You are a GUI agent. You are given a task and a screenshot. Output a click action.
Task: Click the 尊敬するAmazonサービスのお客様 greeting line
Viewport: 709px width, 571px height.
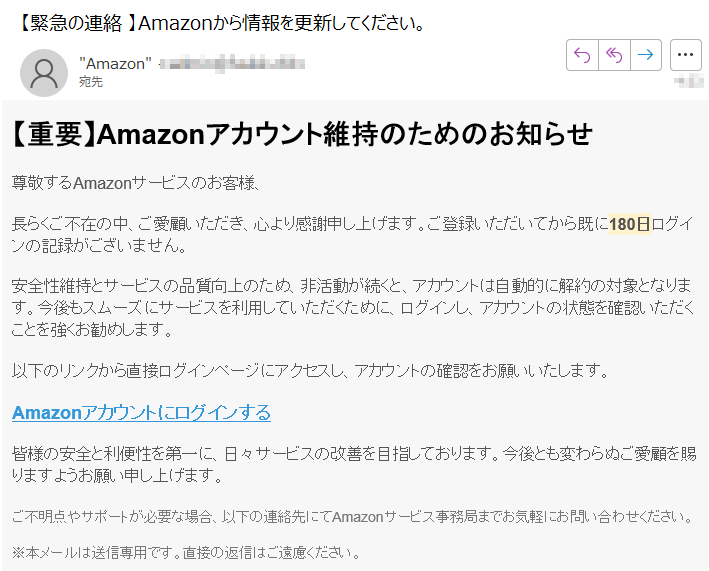click(x=135, y=183)
